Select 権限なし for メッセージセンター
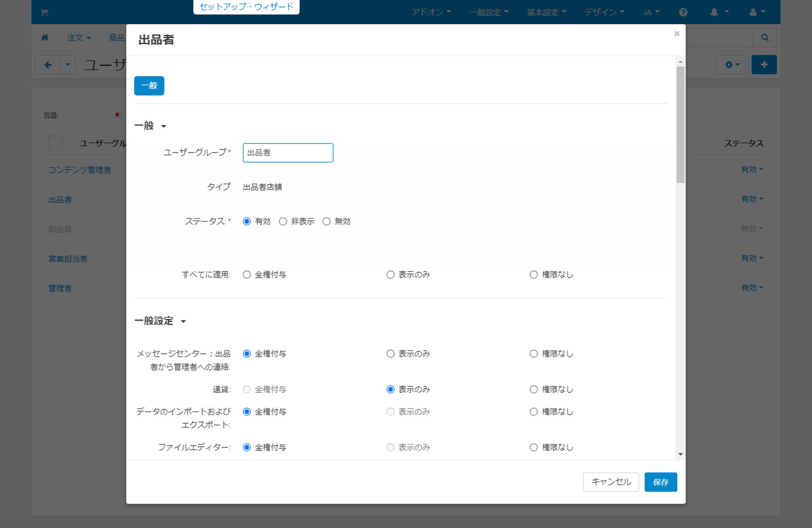The width and height of the screenshot is (812, 528). click(x=534, y=354)
